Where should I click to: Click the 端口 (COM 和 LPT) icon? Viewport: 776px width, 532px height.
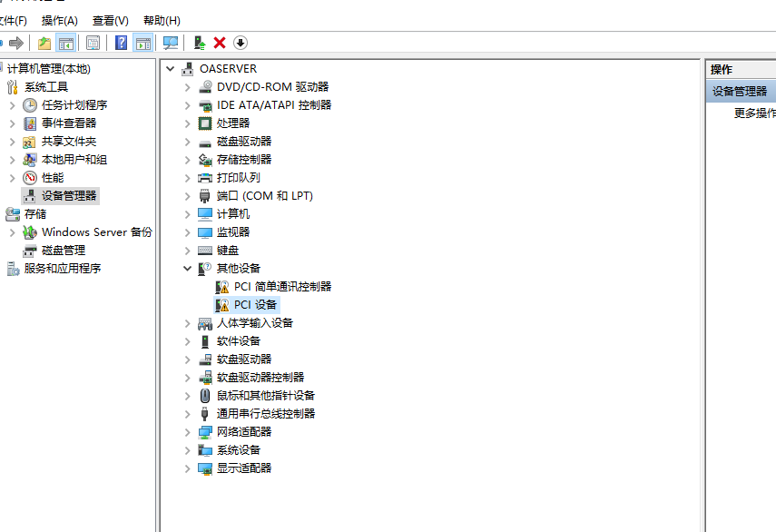tap(205, 196)
